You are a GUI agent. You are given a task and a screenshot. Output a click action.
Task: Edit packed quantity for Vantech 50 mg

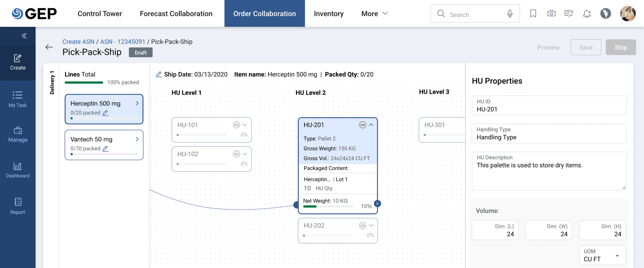coord(105,149)
